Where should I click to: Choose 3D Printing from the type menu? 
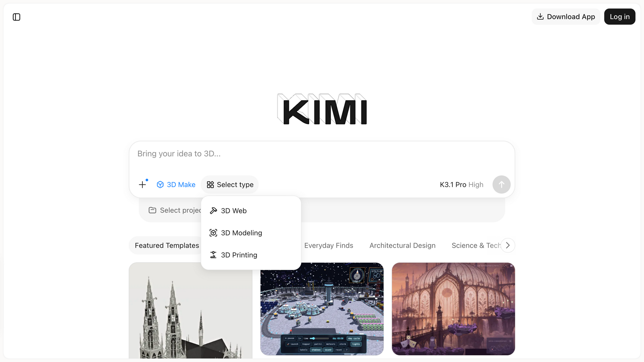(x=251, y=255)
